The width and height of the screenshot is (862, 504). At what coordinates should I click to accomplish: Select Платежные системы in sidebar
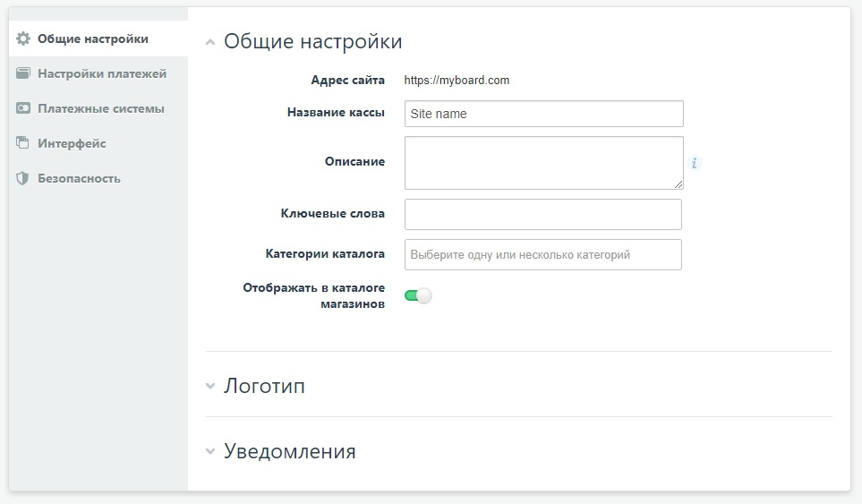click(x=100, y=108)
